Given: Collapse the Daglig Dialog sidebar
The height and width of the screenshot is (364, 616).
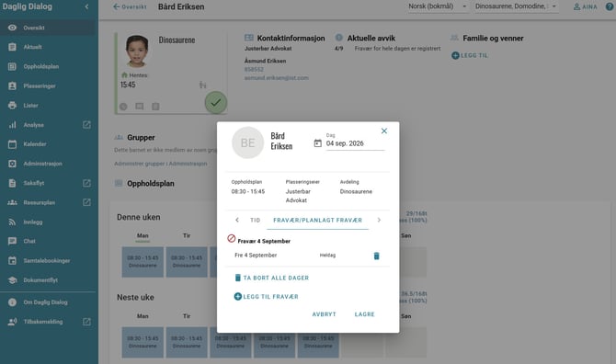Looking at the screenshot, I should click(86, 6).
